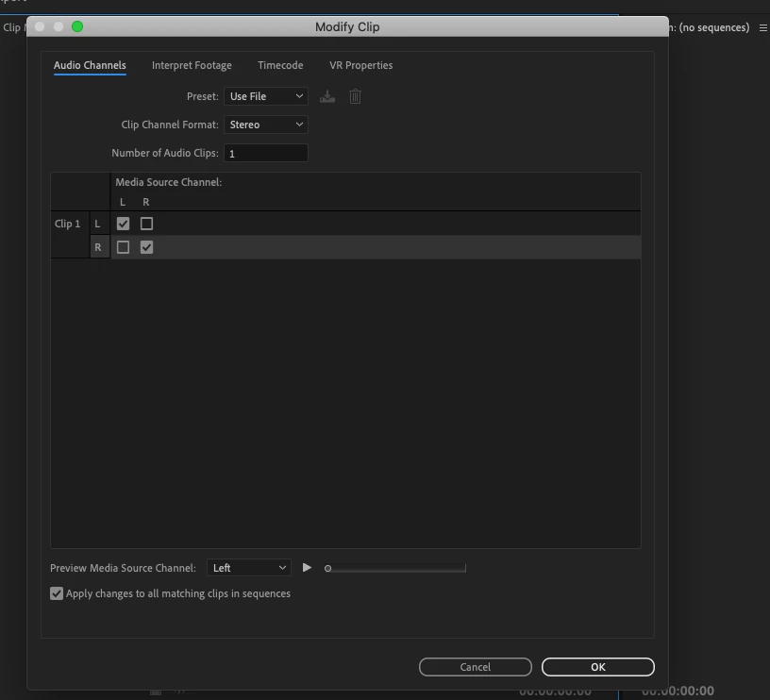Viewport: 770px width, 700px height.
Task: Click the R column header under Media Source
Action: [x=146, y=202]
